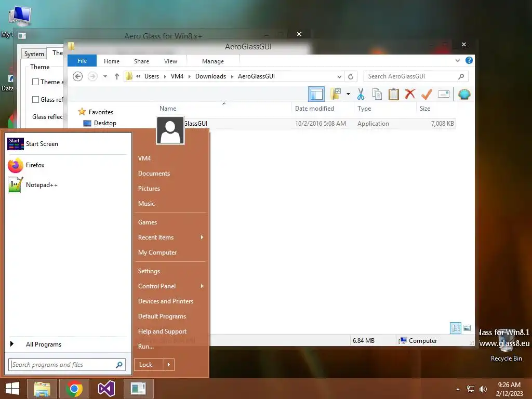532x399 pixels.
Task: Click the Up one level arrow
Action: tap(117, 76)
